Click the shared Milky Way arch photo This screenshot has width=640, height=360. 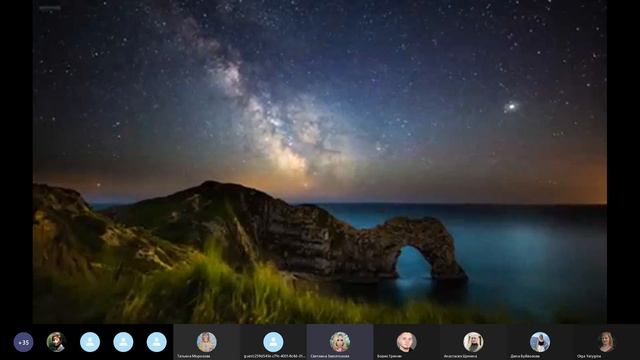coord(320,162)
